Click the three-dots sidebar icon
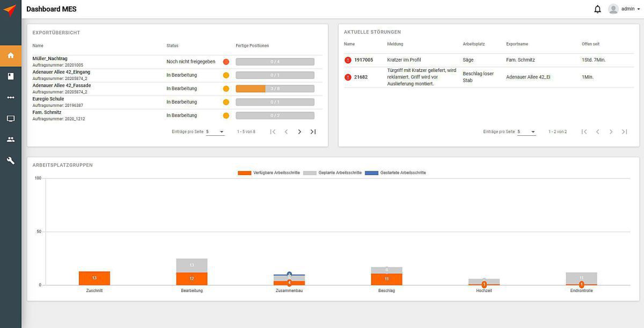This screenshot has height=328, width=644. [x=10, y=98]
